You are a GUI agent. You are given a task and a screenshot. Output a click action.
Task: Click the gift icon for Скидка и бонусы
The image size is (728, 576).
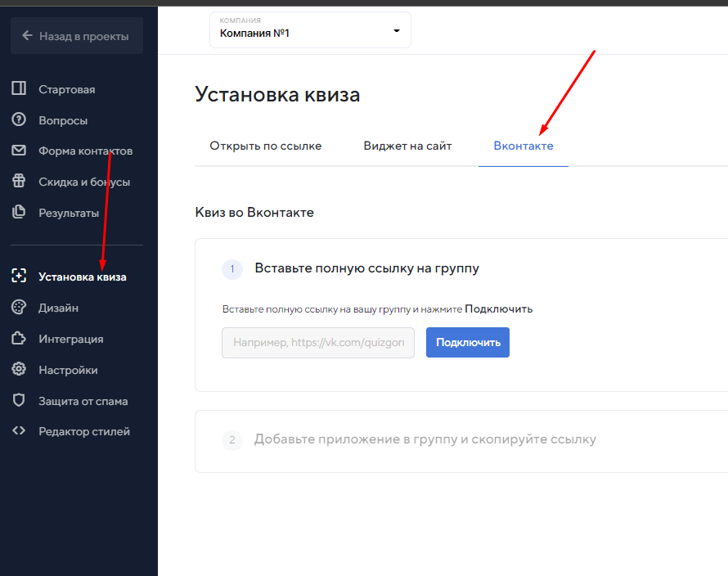click(19, 182)
